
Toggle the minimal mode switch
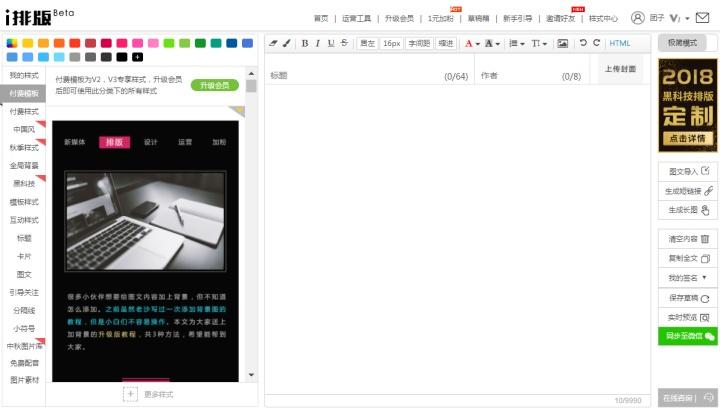click(x=687, y=43)
